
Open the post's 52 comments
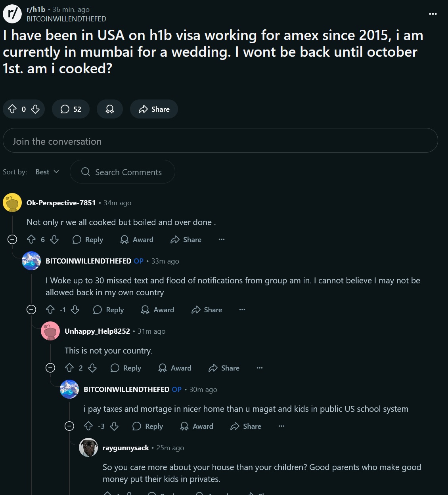click(x=71, y=109)
